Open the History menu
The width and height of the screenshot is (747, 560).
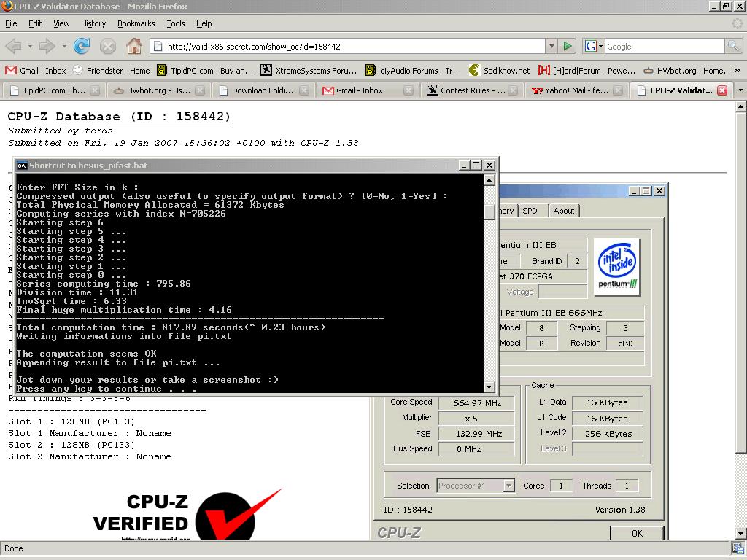point(93,23)
